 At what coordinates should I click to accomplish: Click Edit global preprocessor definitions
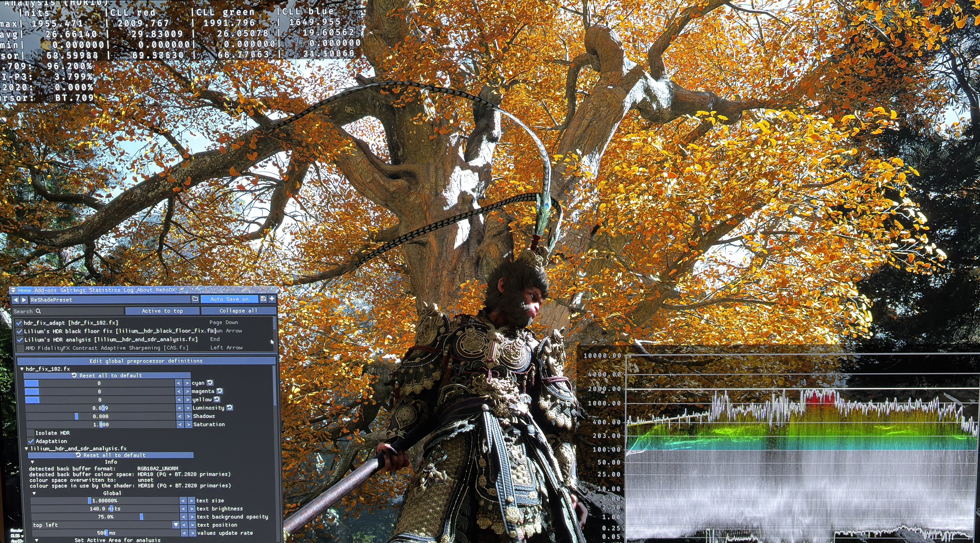(x=146, y=361)
